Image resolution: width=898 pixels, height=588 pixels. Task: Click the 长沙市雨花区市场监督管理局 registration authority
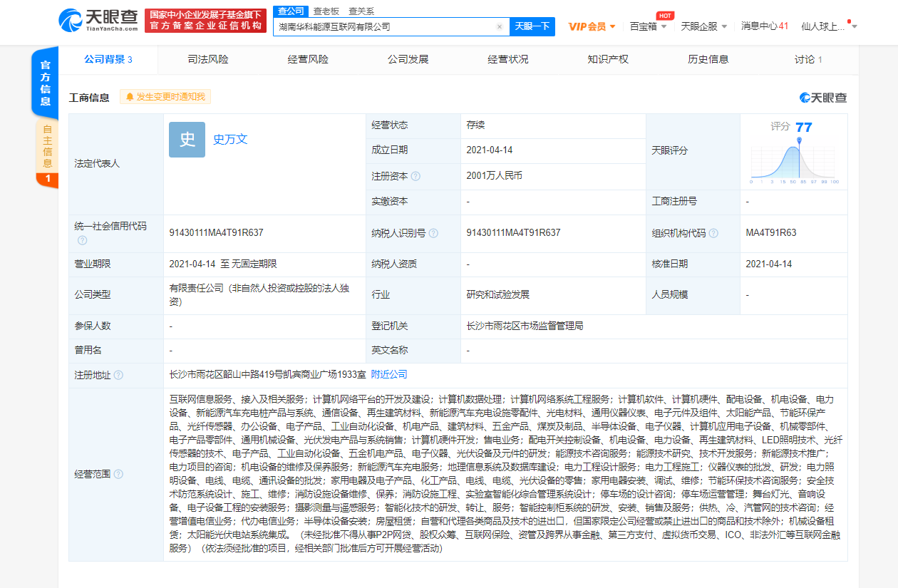[x=525, y=326]
